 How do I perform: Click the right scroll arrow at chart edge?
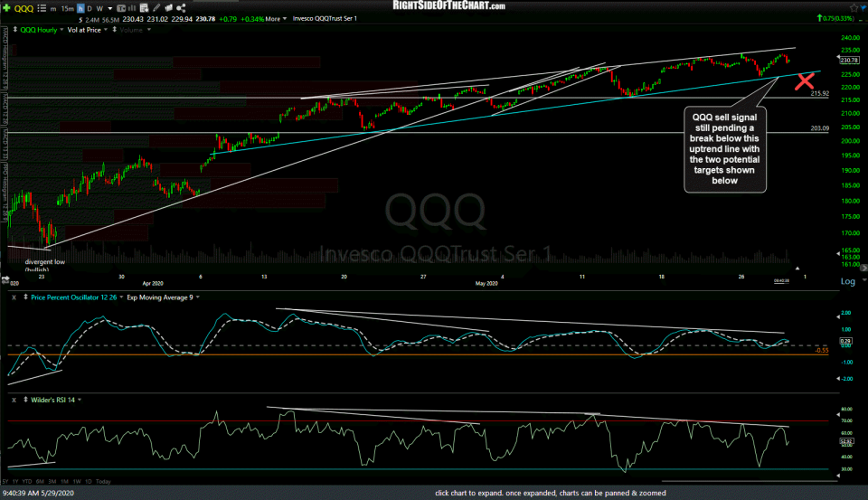(863, 268)
